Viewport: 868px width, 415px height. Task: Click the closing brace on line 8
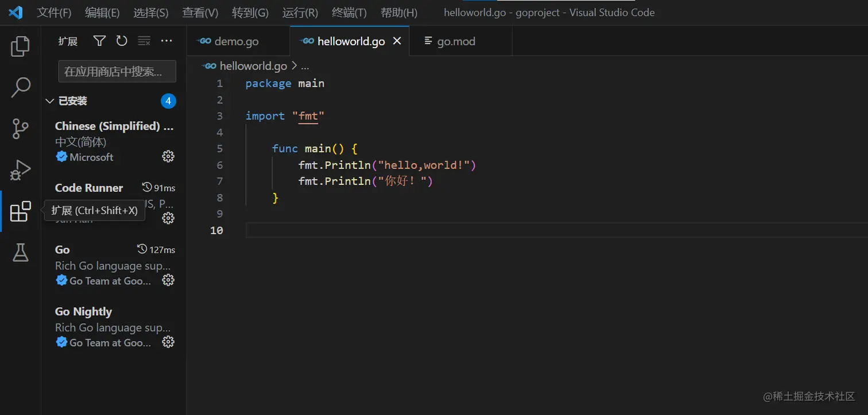[275, 197]
